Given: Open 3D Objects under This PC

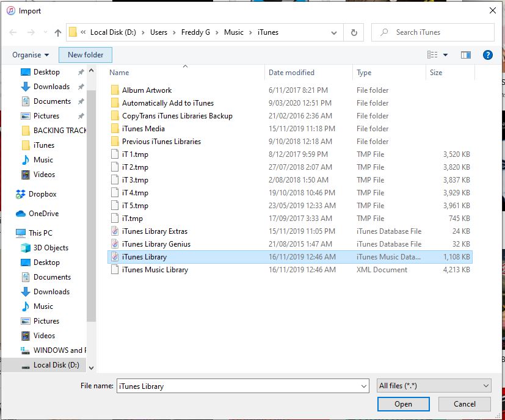Looking at the screenshot, I should tap(51, 248).
